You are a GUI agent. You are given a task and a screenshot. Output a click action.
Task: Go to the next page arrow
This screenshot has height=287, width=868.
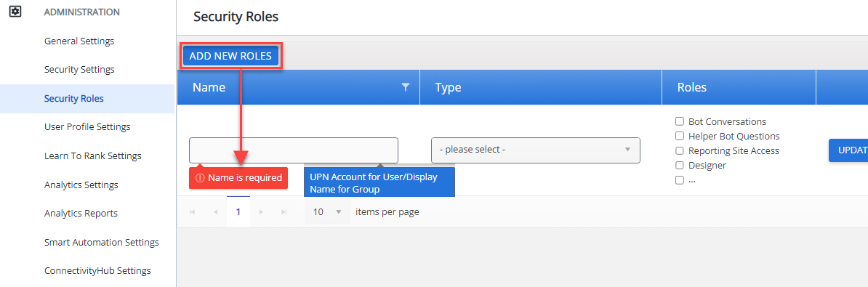coord(261,211)
